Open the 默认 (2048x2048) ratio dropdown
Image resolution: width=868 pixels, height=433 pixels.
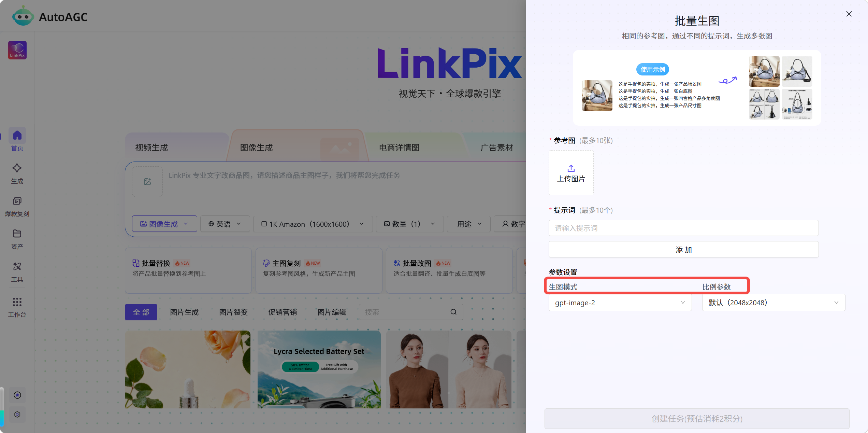pyautogui.click(x=773, y=303)
